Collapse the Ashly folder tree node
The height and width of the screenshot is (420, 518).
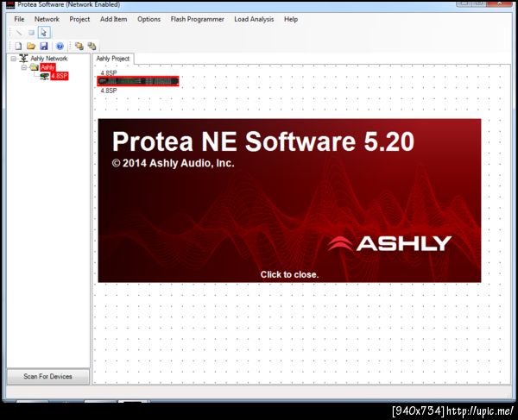(x=24, y=67)
